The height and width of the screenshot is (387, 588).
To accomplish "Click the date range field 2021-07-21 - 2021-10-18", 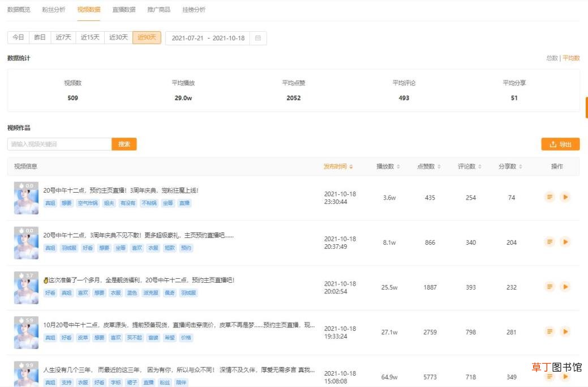I will [208, 38].
